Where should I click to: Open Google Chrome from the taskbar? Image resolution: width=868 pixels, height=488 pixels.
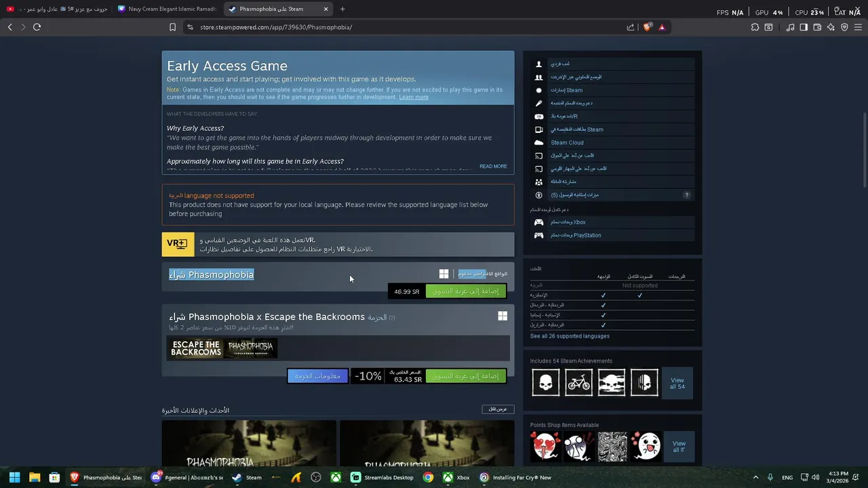tap(428, 477)
